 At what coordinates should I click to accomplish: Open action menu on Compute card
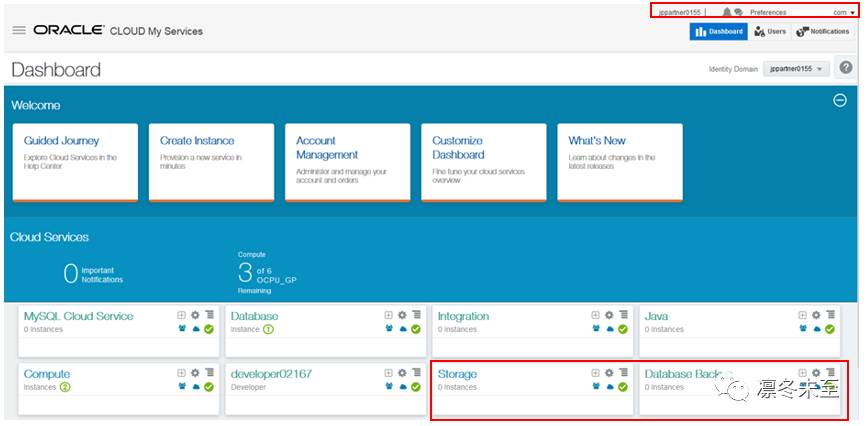[209, 373]
